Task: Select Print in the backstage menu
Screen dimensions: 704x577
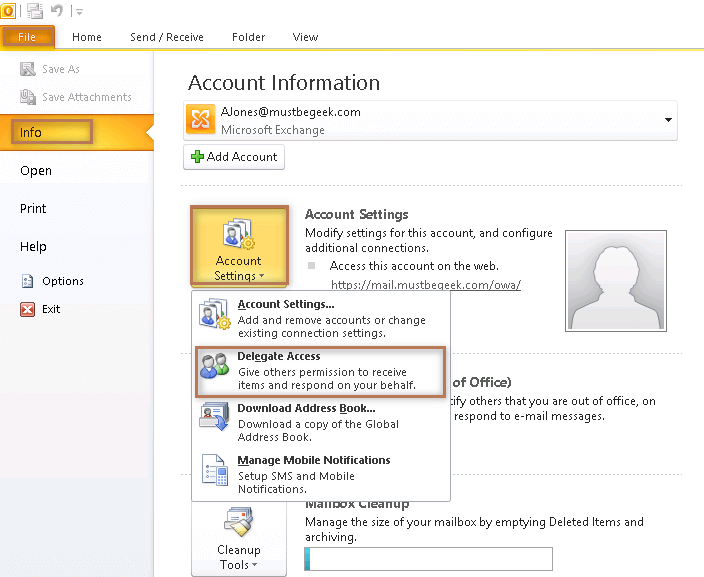Action: point(33,209)
